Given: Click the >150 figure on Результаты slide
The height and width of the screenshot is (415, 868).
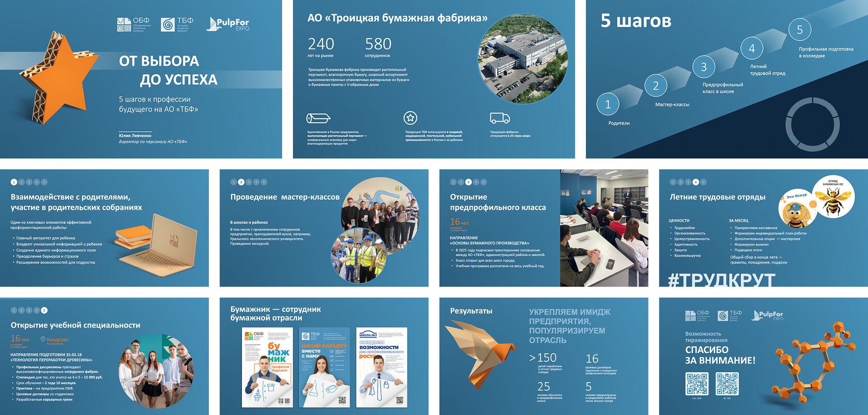Looking at the screenshot, I should pos(543,358).
